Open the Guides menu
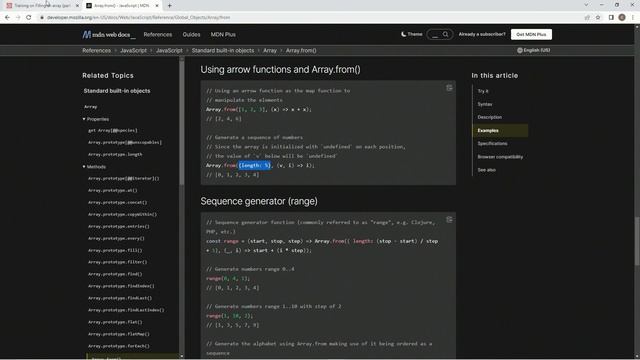This screenshot has width=640, height=360. tap(191, 35)
